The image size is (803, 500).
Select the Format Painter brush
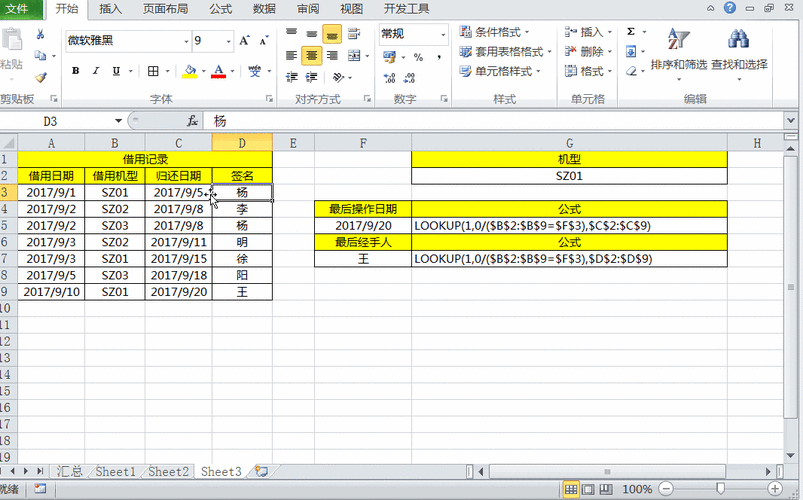40,77
